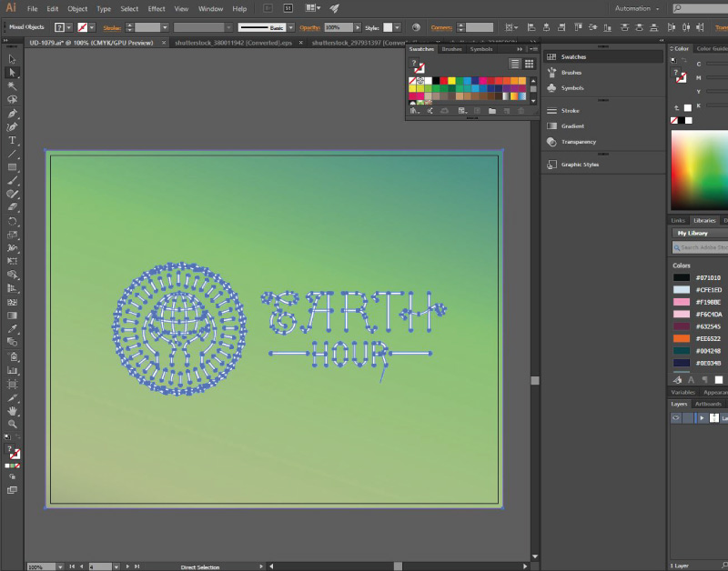Switch Swatches panel to thumbnail view
Image resolution: width=728 pixels, height=571 pixels.
click(x=529, y=64)
